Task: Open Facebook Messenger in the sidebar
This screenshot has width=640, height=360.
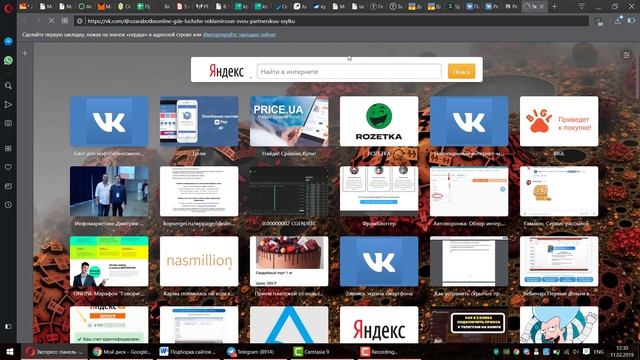Action: coord(8,42)
